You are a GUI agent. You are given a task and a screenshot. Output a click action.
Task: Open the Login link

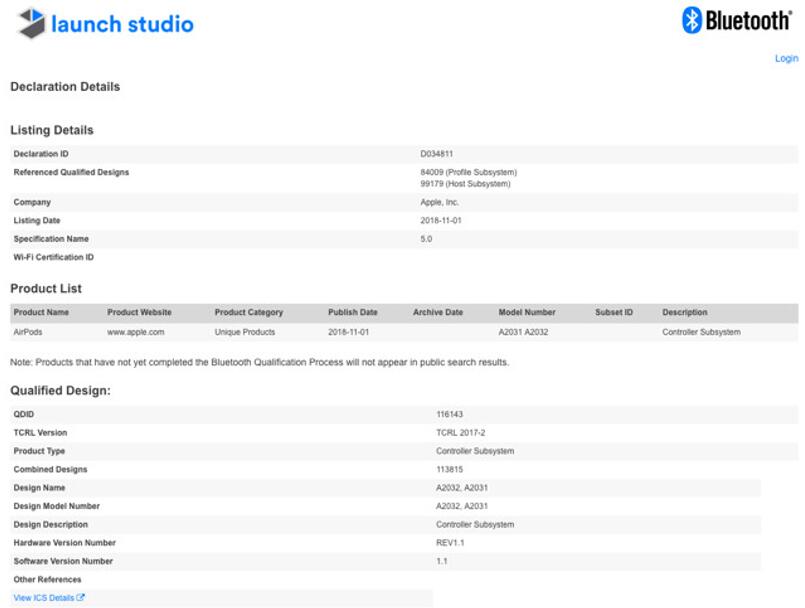pyautogui.click(x=787, y=58)
